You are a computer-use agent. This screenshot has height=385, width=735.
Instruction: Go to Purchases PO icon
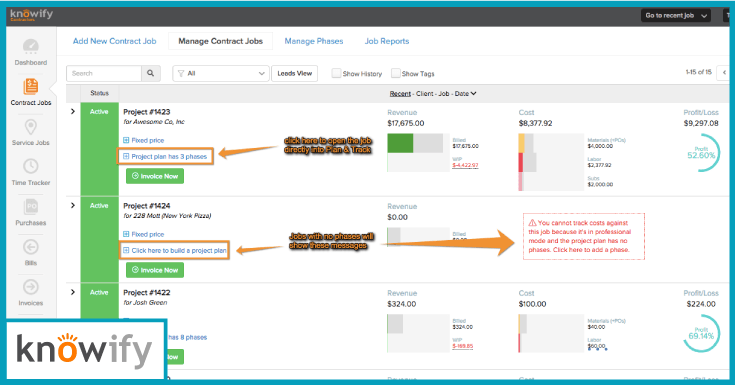[31, 207]
